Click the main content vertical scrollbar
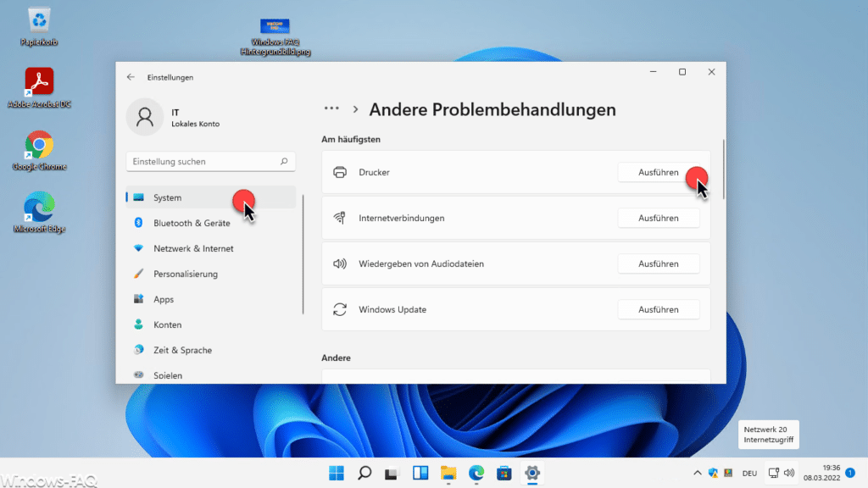The width and height of the screenshot is (868, 488). 724,169
